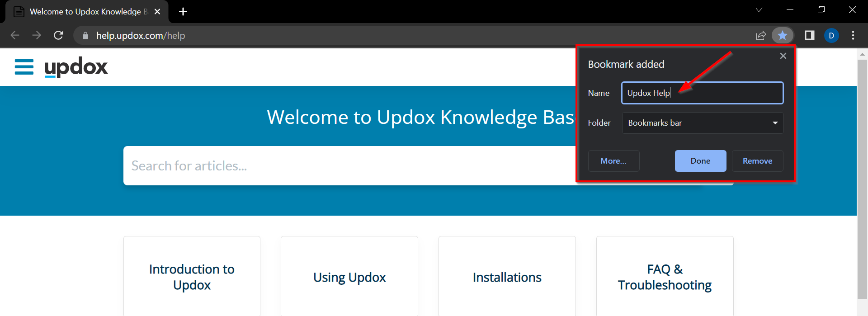The height and width of the screenshot is (316, 868).
Task: Open the Folder dropdown
Action: point(703,123)
